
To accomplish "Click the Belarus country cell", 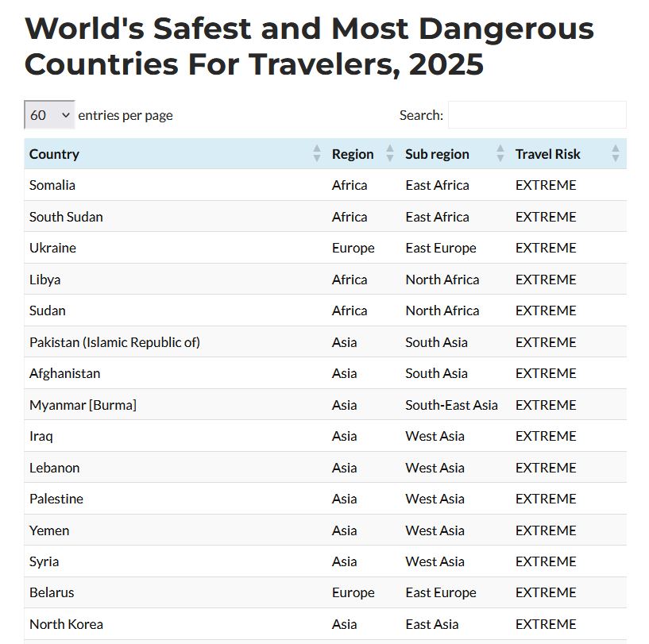I will (x=52, y=592).
